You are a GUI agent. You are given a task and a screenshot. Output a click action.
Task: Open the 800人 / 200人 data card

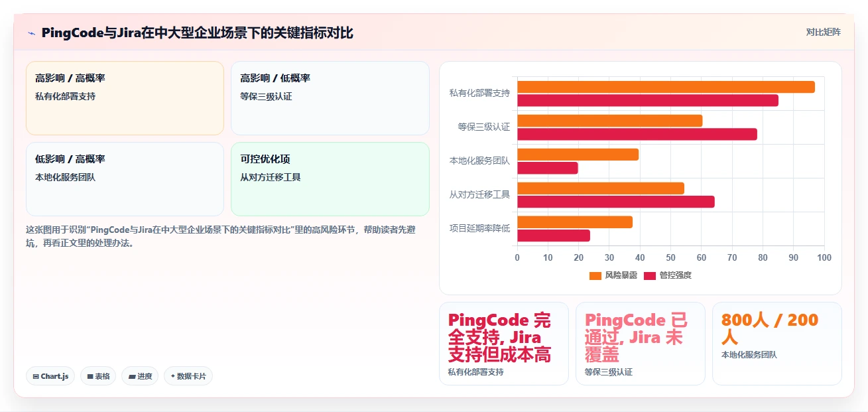[777, 344]
